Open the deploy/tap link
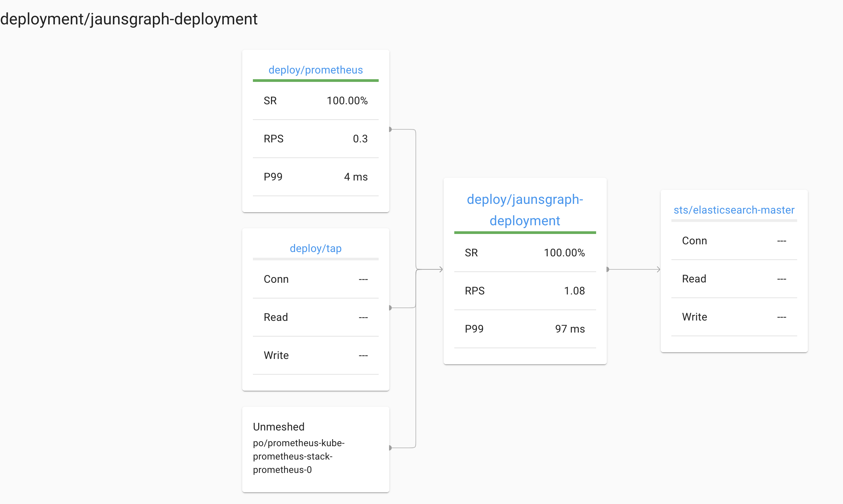843x504 pixels. tap(315, 248)
